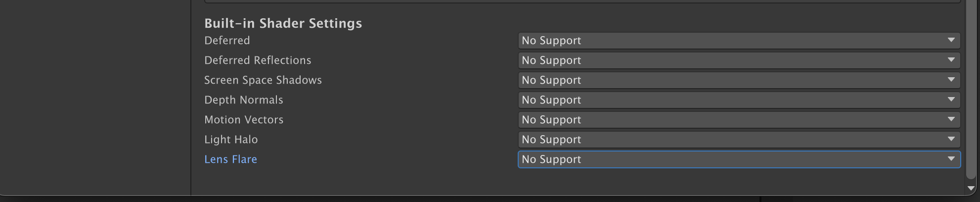Open the Deferred Reflections dropdown
Image resolution: width=980 pixels, height=202 pixels.
click(x=739, y=60)
